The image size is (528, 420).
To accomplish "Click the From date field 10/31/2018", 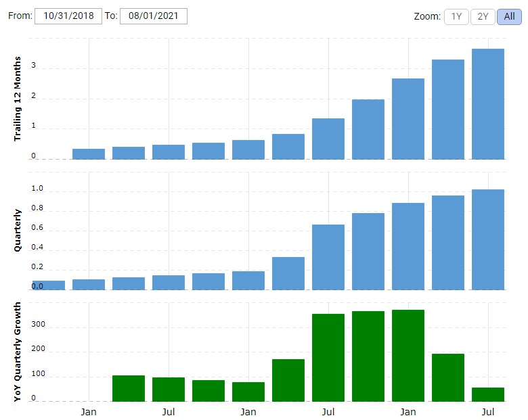I will pos(68,16).
